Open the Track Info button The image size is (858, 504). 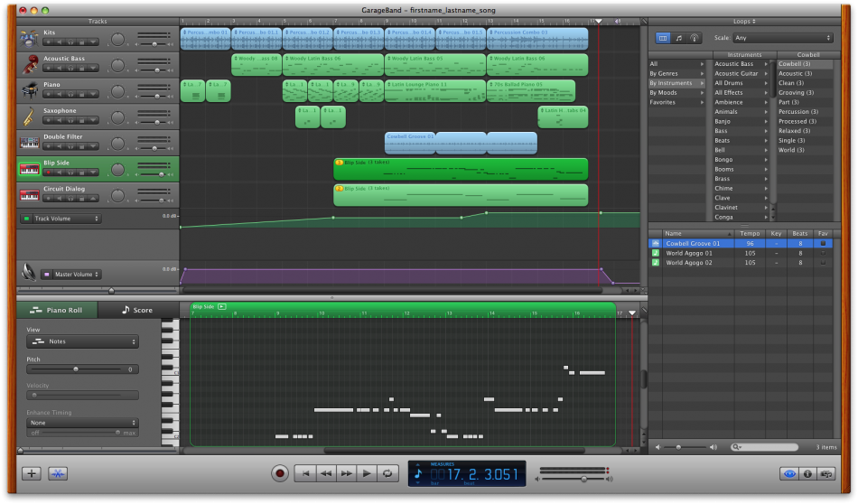click(807, 474)
